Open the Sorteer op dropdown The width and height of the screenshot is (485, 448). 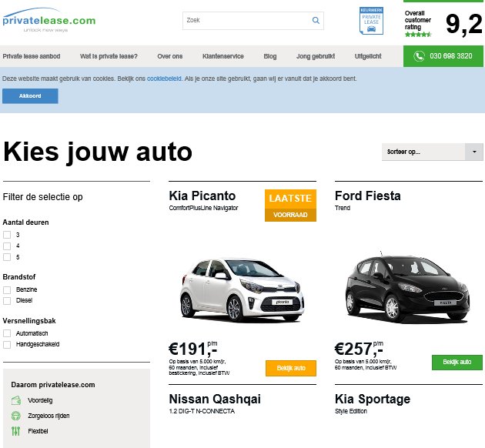click(433, 152)
